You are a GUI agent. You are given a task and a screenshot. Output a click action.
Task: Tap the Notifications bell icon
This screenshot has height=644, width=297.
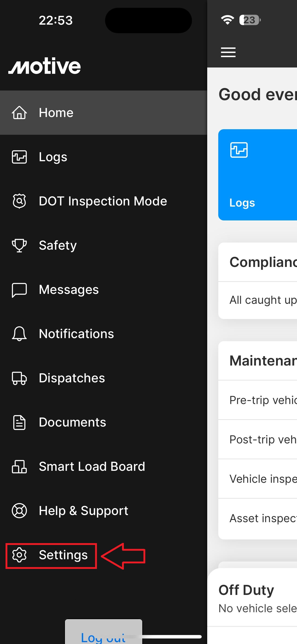tap(19, 334)
